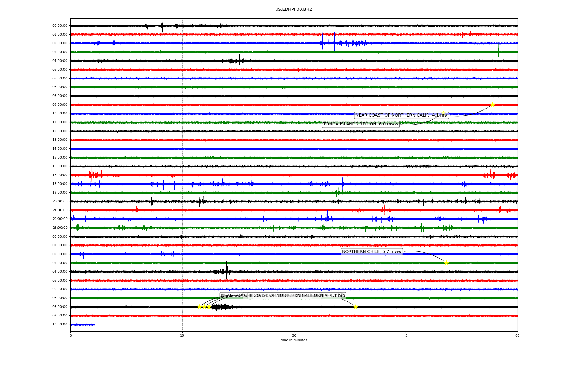Click OFF COAST OF NORTHERN CALIFORNIA, 4.1 mb label

click(x=294, y=296)
